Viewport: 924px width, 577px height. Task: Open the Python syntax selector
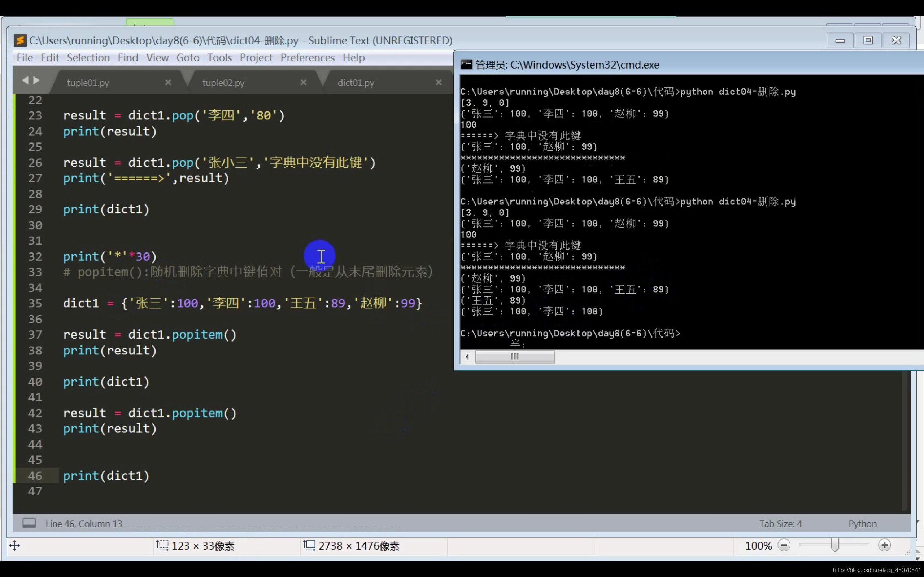pos(862,524)
